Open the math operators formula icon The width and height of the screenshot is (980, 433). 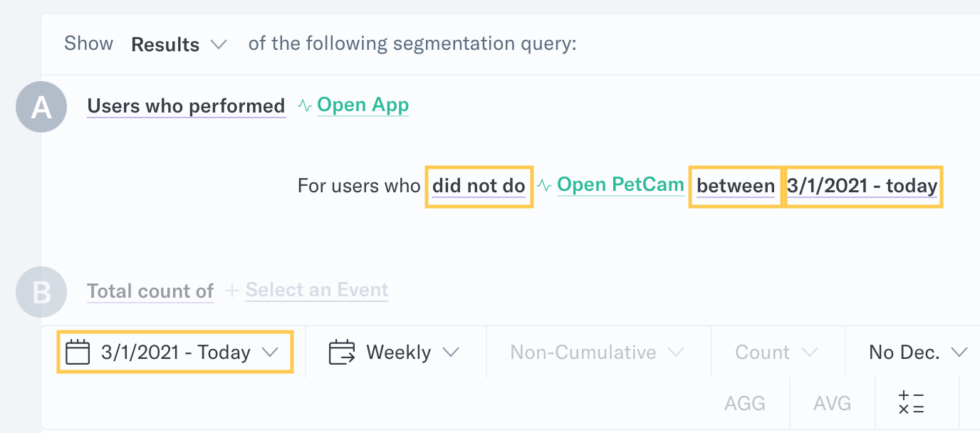pos(911,403)
